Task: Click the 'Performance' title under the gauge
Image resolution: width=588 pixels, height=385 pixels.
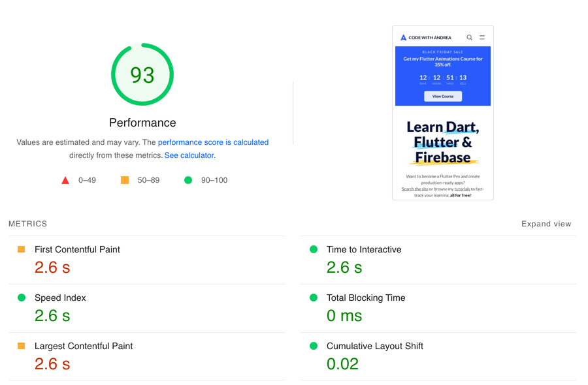Action: (142, 123)
